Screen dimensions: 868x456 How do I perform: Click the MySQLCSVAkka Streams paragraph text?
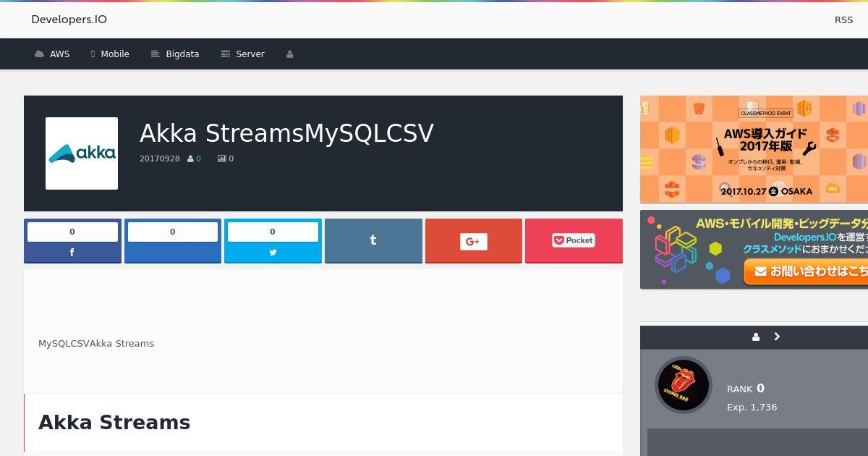tap(96, 344)
